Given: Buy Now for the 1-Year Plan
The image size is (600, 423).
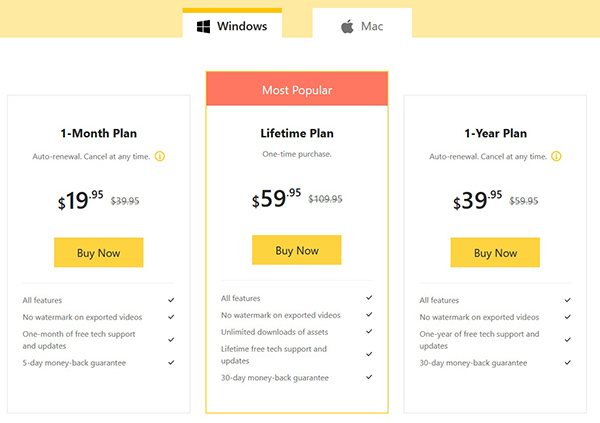Looking at the screenshot, I should [x=495, y=252].
